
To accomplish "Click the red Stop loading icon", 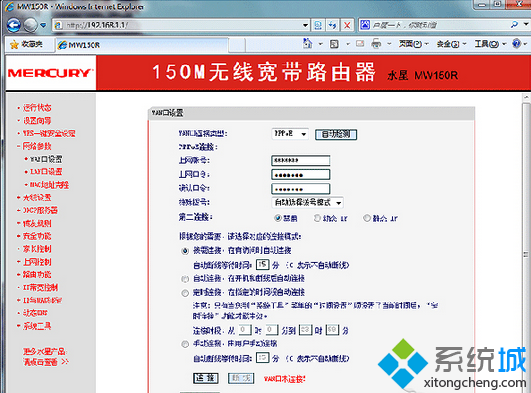I will tap(347, 25).
